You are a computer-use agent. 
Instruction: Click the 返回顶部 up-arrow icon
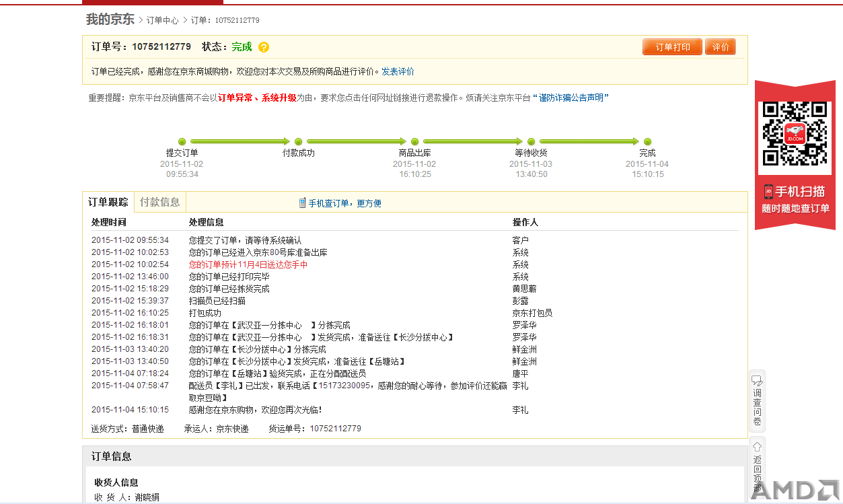(757, 446)
